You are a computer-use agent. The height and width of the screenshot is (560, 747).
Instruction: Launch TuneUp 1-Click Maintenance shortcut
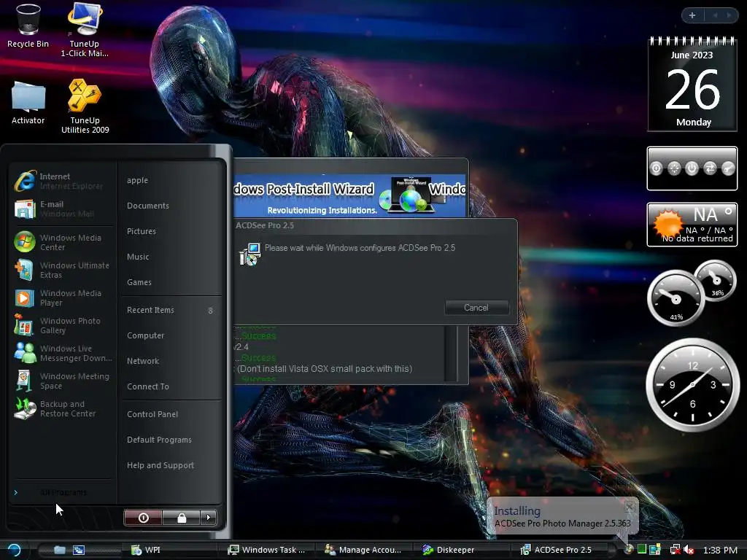click(x=85, y=29)
